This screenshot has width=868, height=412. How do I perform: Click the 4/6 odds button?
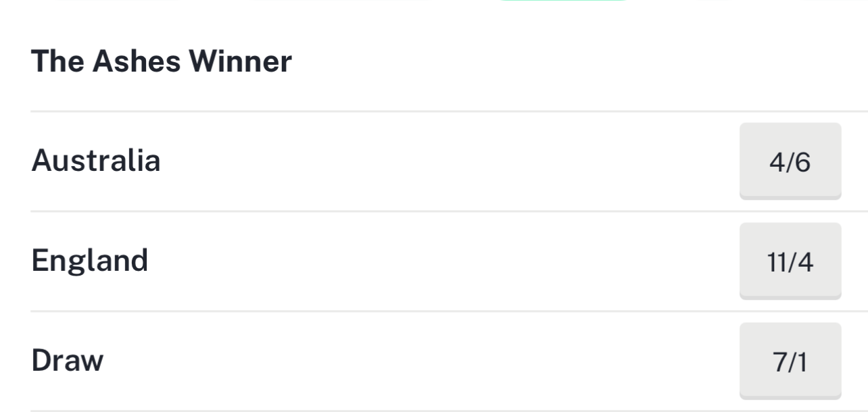(x=790, y=161)
